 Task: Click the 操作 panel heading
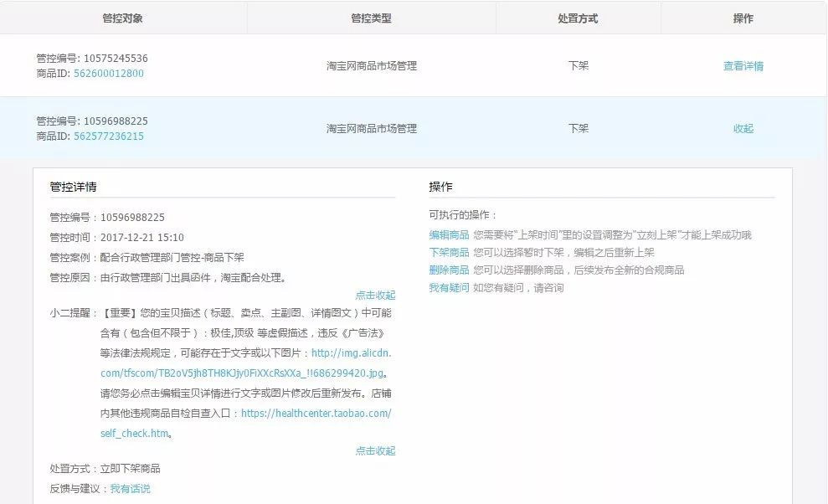(x=440, y=187)
